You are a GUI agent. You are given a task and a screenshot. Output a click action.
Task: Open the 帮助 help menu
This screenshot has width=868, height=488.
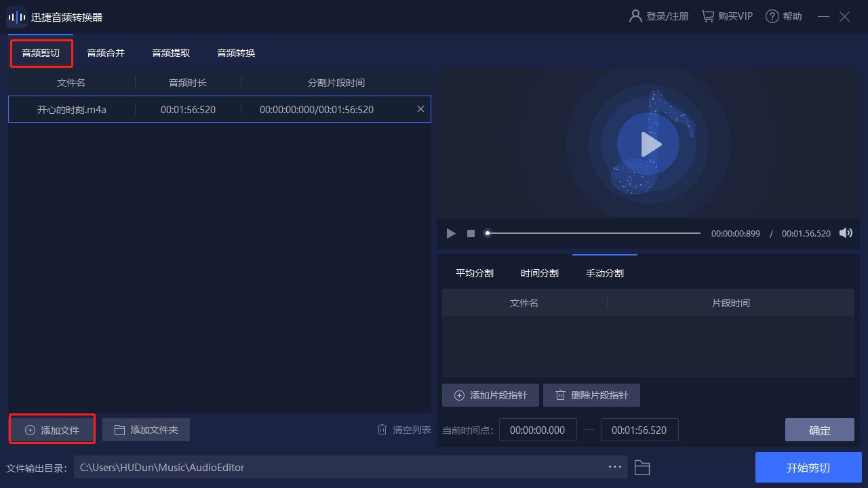[x=783, y=16]
